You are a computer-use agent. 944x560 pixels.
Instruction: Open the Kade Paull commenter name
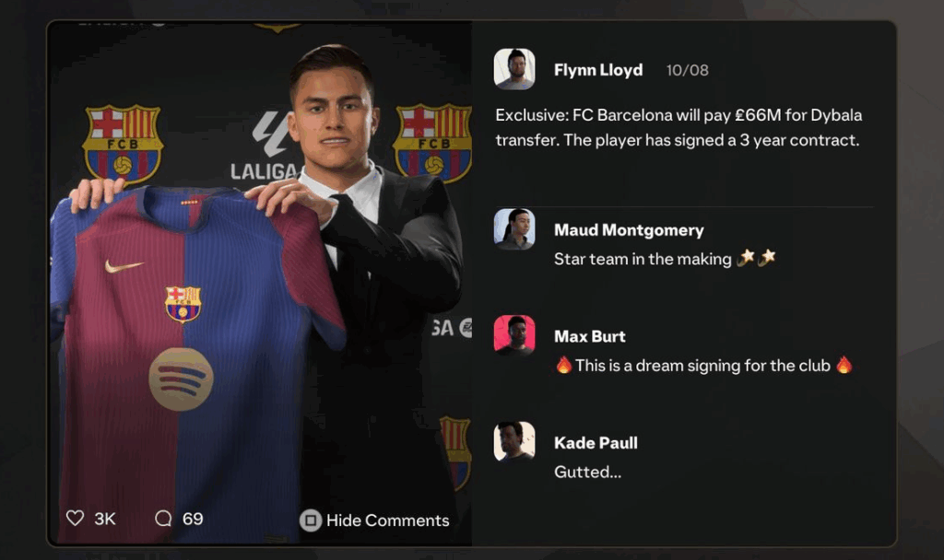pyautogui.click(x=596, y=443)
